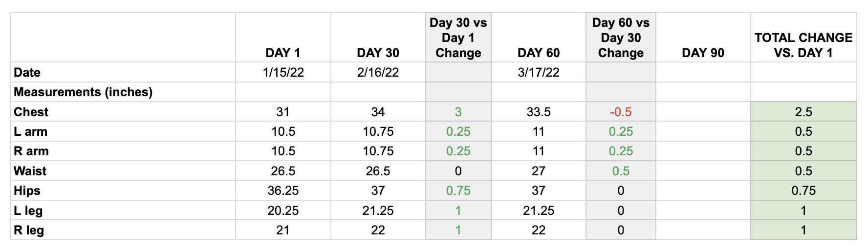Image resolution: width=868 pixels, height=252 pixels.
Task: Select the L leg Day 1 value 20.25
Action: tap(283, 210)
